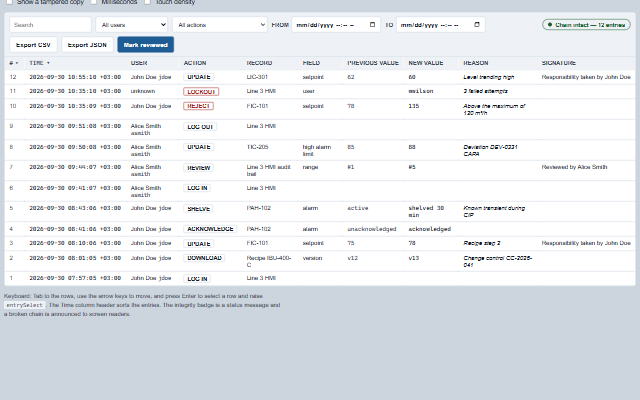Image resolution: width=640 pixels, height=400 pixels.
Task: Click the LOG OUT badge in row 9
Action: tap(200, 127)
